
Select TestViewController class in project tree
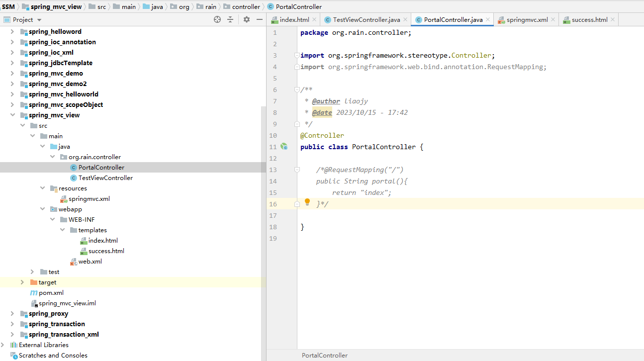click(105, 178)
